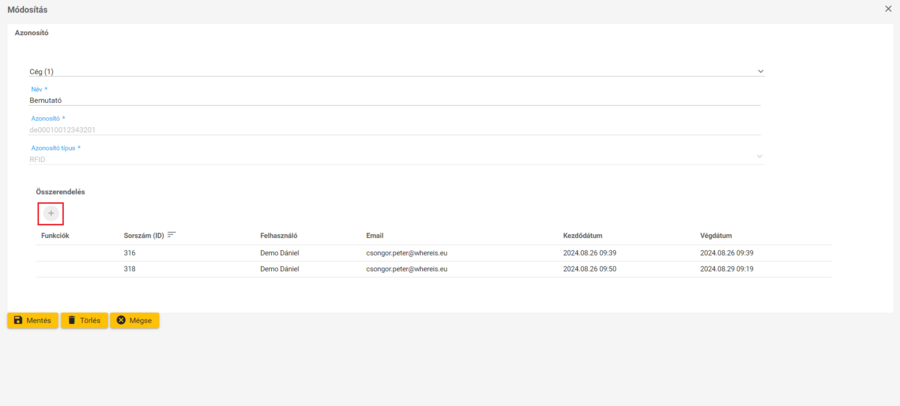Close the Módosítás dialog with the X
Image resolution: width=900 pixels, height=406 pixels.
pos(888,9)
